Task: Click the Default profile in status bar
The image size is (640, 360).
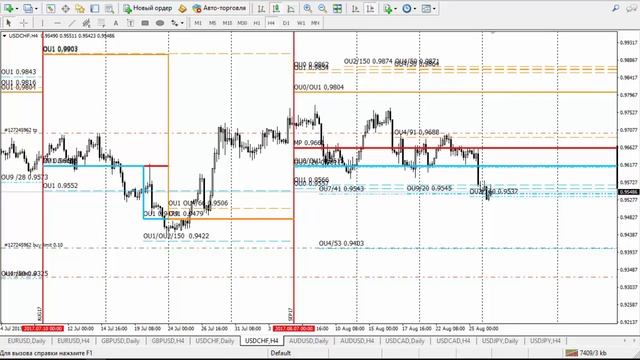Action: (x=280, y=353)
